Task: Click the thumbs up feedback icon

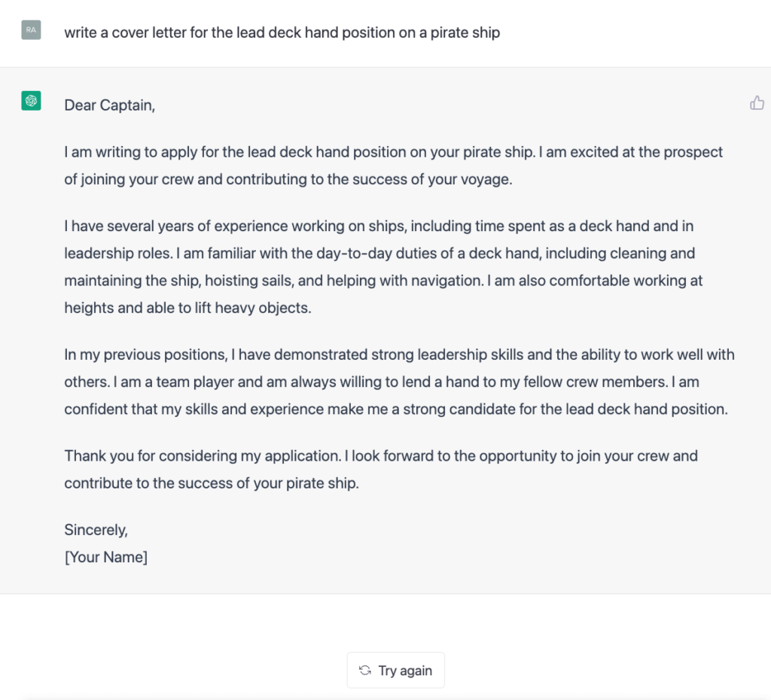Action: [757, 103]
